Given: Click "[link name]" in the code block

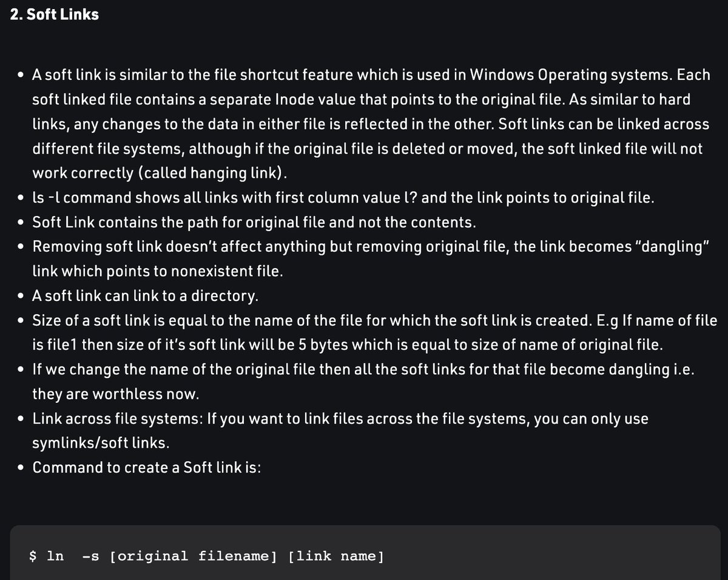Looking at the screenshot, I should click(335, 556).
